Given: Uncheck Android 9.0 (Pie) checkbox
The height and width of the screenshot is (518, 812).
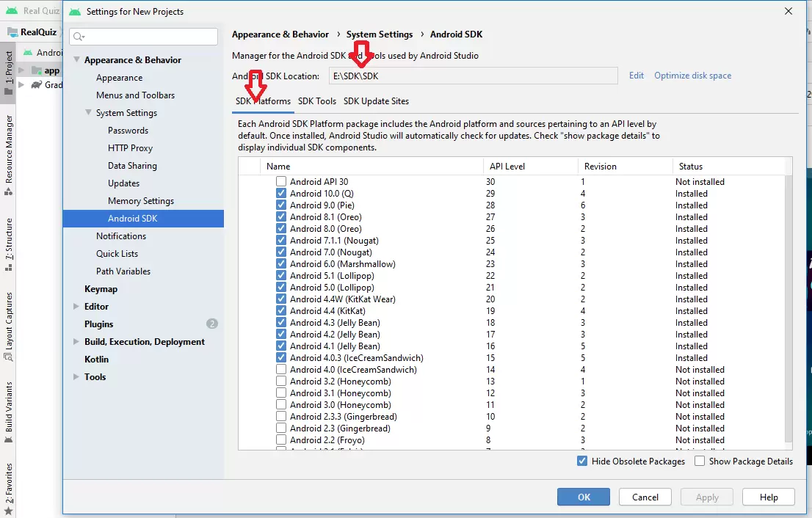Looking at the screenshot, I should coord(281,205).
